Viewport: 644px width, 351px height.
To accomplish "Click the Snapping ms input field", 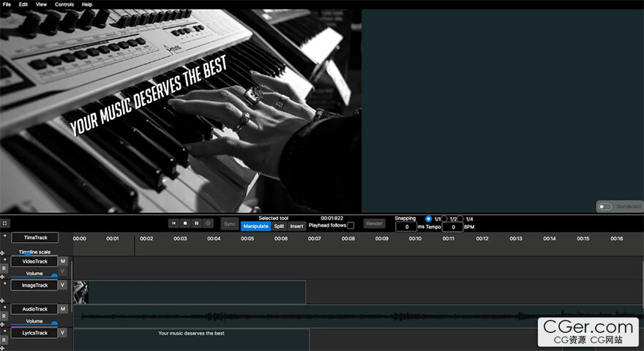I will [x=406, y=227].
